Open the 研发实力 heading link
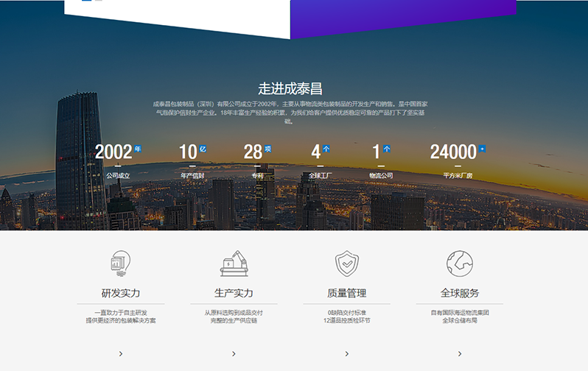 [x=120, y=293]
